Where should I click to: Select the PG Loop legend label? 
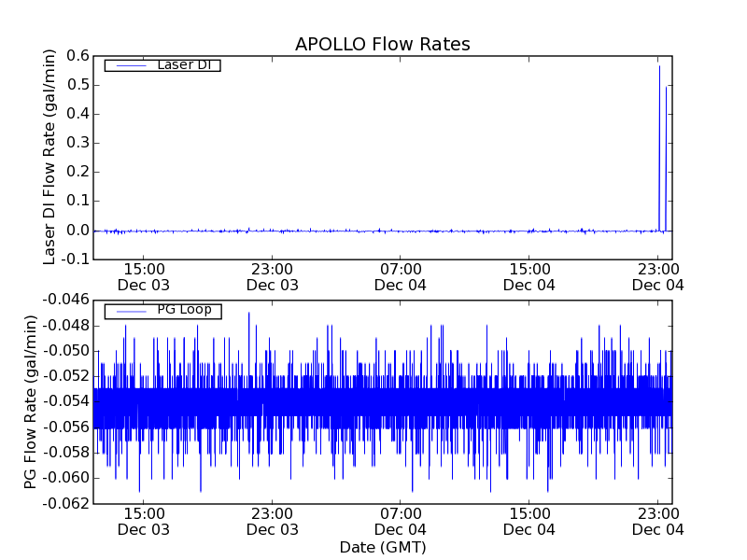click(184, 310)
